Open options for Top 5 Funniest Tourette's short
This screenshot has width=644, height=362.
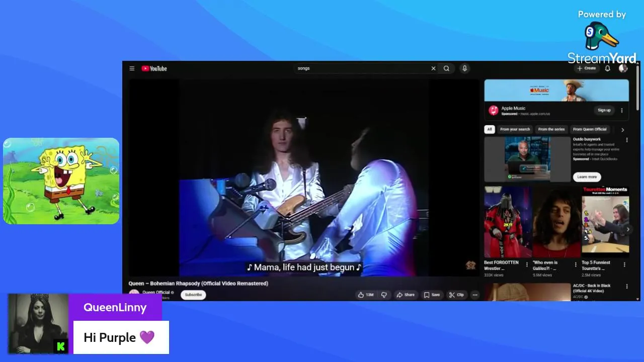pos(624,264)
